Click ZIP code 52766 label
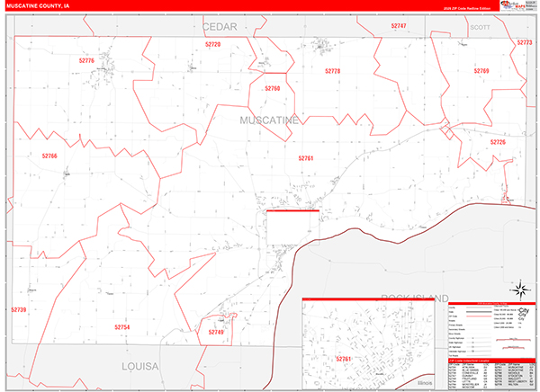The width and height of the screenshot is (540, 392). click(x=49, y=156)
